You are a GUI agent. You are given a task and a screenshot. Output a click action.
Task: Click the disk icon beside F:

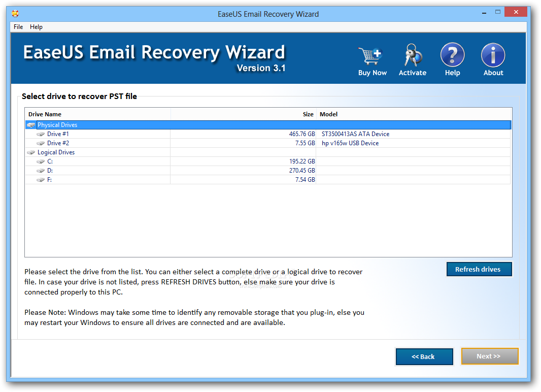click(41, 180)
